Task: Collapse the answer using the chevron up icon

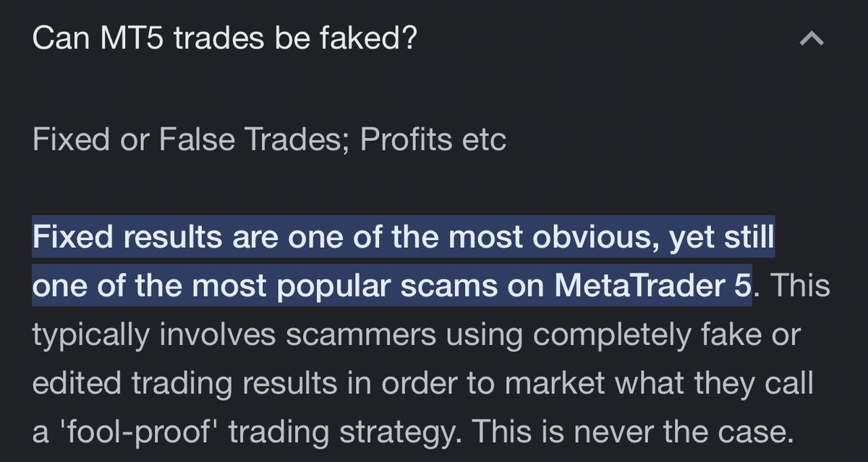Action: [x=812, y=40]
